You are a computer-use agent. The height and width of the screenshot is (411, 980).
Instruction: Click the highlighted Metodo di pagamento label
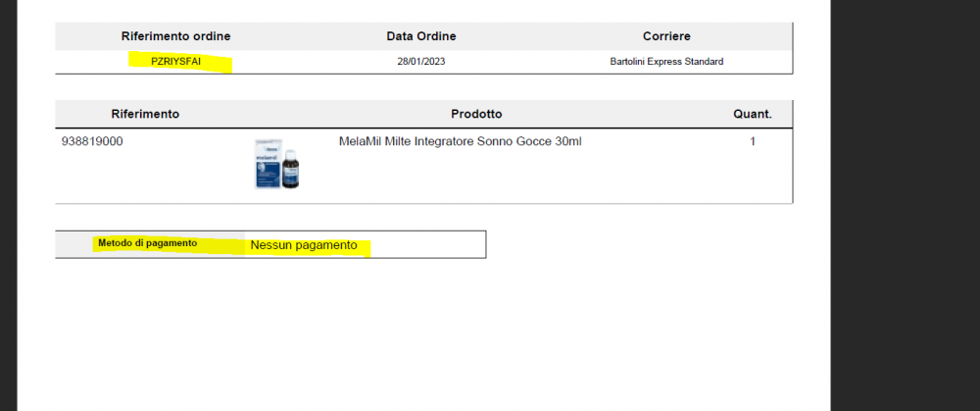148,242
